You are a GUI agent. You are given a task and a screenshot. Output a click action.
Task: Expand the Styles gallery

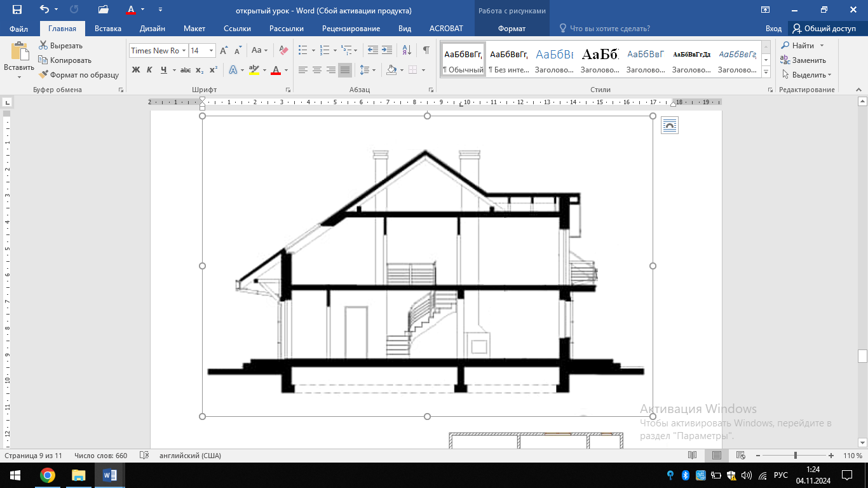tap(766, 74)
